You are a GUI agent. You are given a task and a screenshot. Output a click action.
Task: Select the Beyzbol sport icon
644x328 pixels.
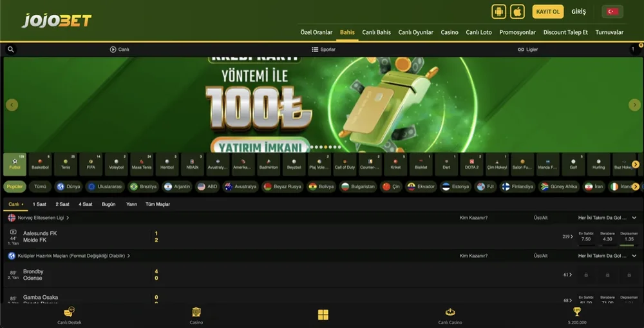(x=294, y=164)
